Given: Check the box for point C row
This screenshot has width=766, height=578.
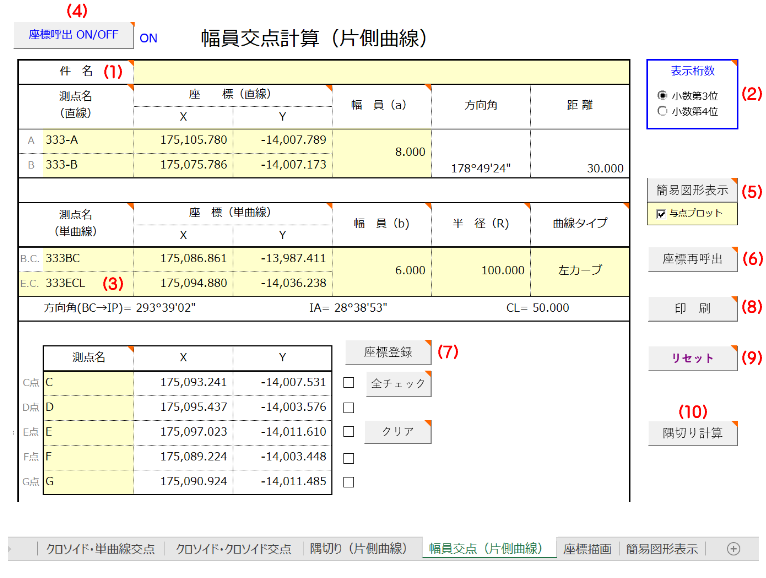Looking at the screenshot, I should 348,382.
